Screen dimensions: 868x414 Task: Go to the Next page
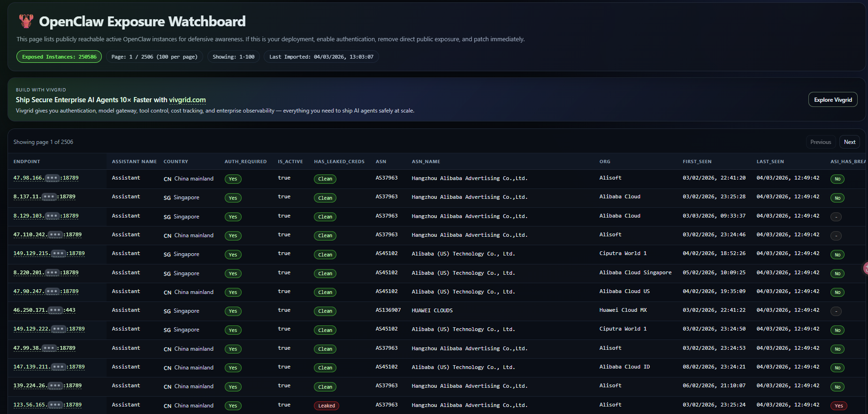click(850, 142)
